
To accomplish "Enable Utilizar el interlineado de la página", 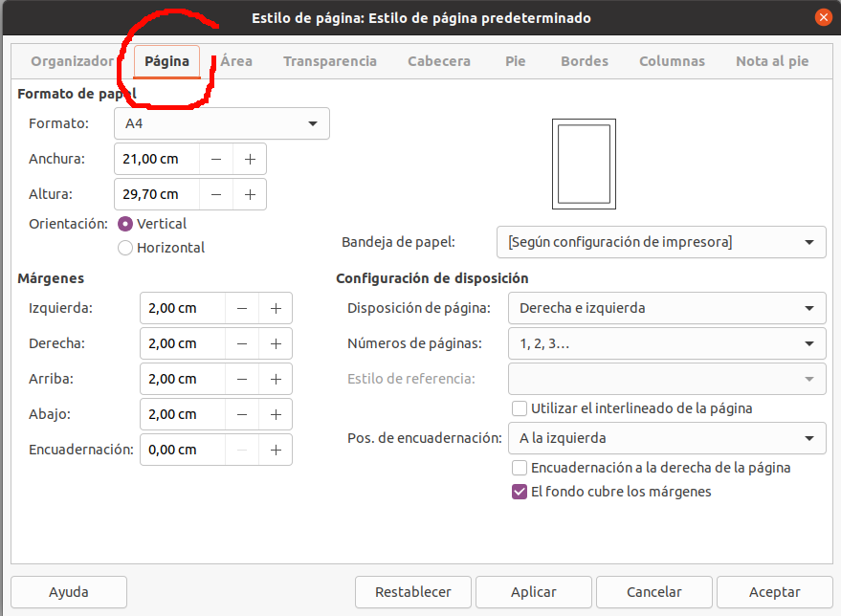I will click(520, 408).
